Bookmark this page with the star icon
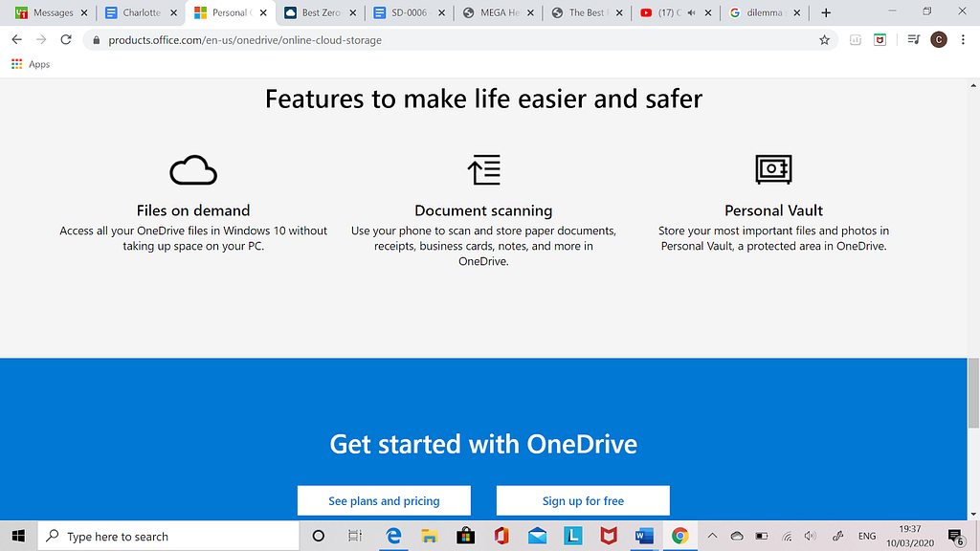 824,40
